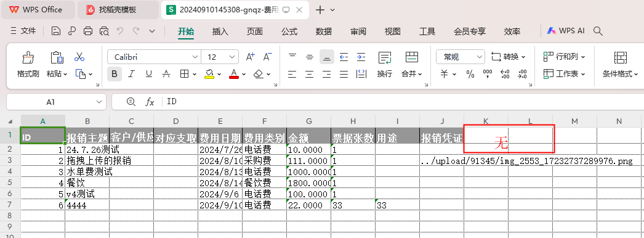Viewport: 644px width, 238px height.
Task: Click the Print icon in quick toolbar
Action: click(x=88, y=31)
